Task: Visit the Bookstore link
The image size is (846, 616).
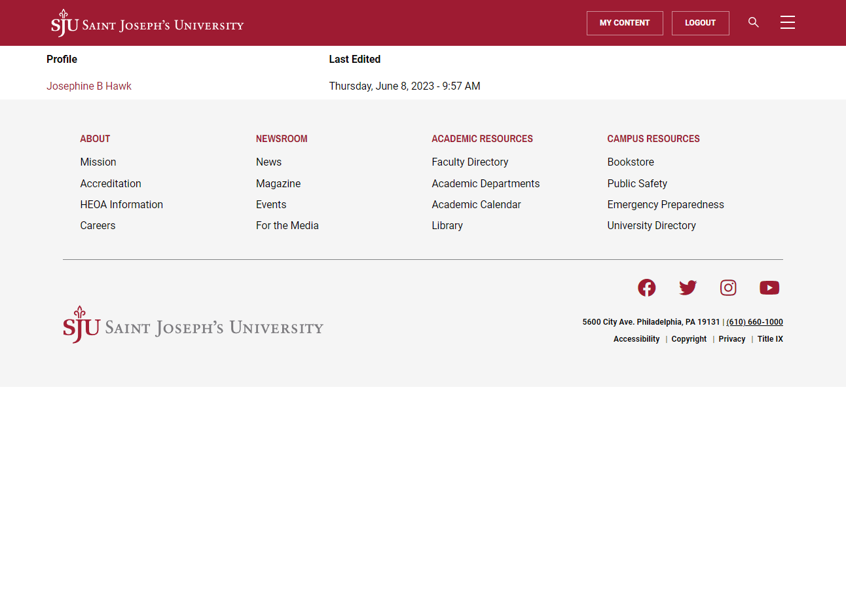Action: (631, 162)
